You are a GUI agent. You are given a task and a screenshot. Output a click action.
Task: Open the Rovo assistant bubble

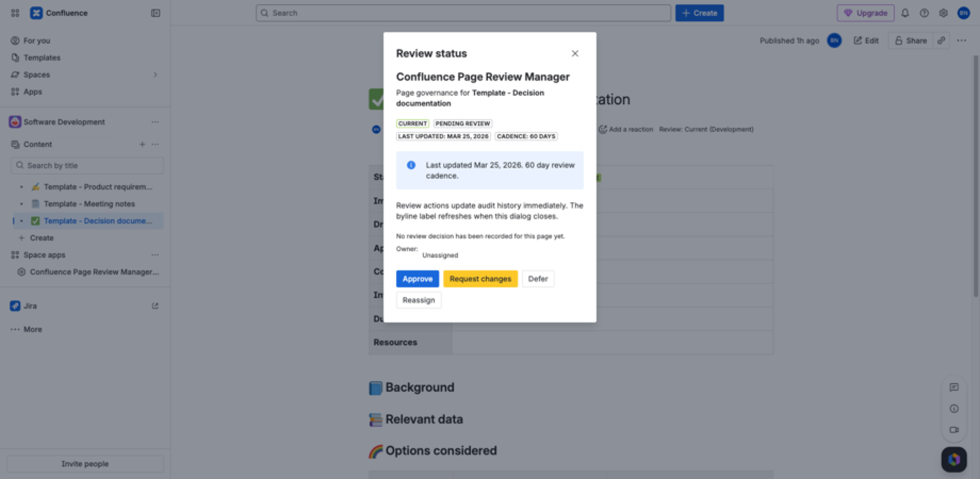(954, 459)
